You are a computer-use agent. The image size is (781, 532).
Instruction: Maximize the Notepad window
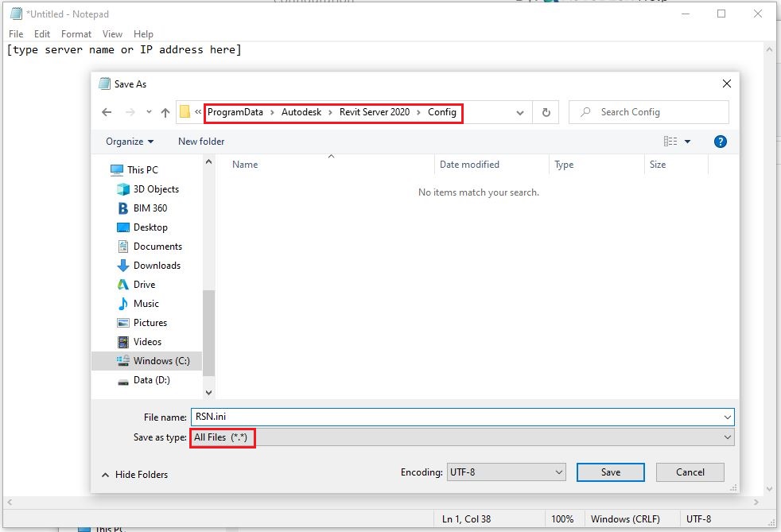tap(721, 14)
